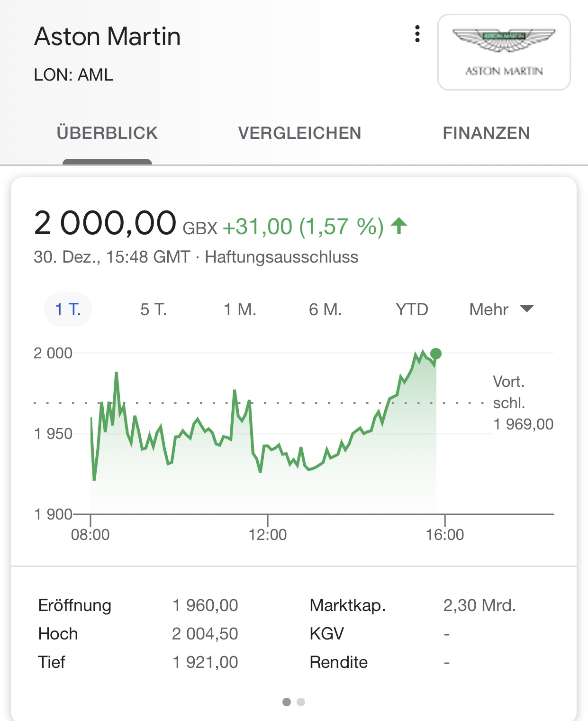Switch to the ÜBERBLICK tab
Screen dimensions: 588x721
tap(107, 133)
